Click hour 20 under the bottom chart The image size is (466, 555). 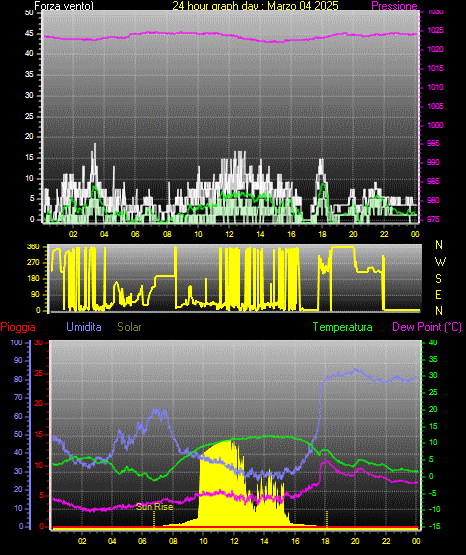coord(355,541)
